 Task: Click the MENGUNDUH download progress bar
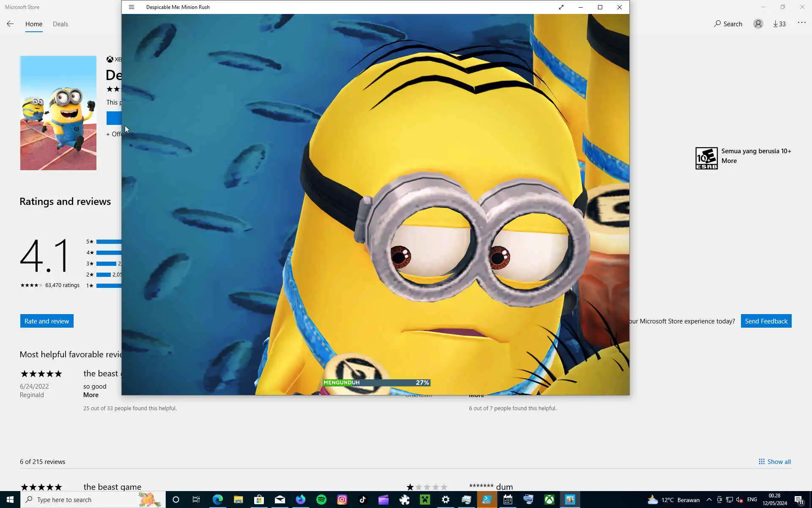tap(376, 383)
